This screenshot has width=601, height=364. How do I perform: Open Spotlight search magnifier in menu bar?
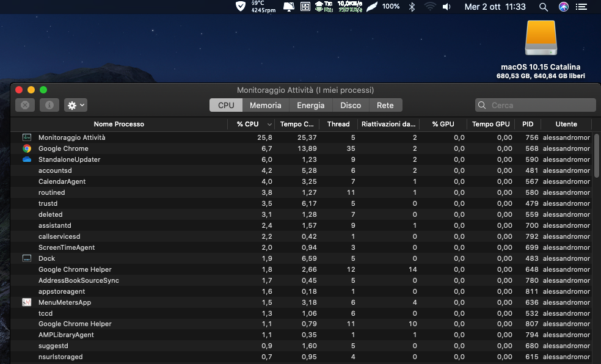[x=544, y=7]
